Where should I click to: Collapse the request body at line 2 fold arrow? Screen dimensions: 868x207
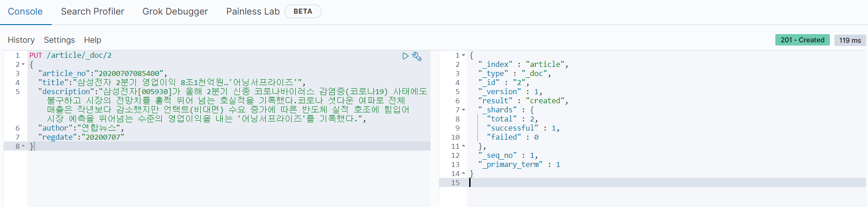click(x=23, y=64)
